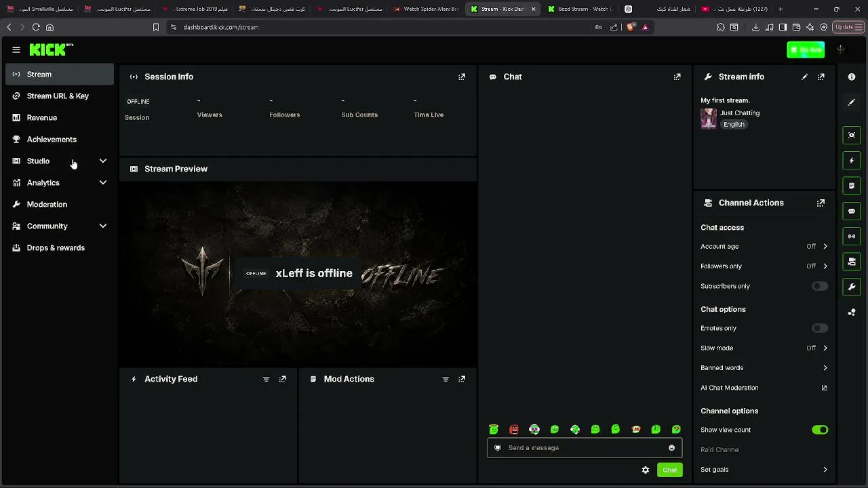The height and width of the screenshot is (488, 868).
Task: Switch to Extreme Job 2019 browser tab
Action: 197,9
